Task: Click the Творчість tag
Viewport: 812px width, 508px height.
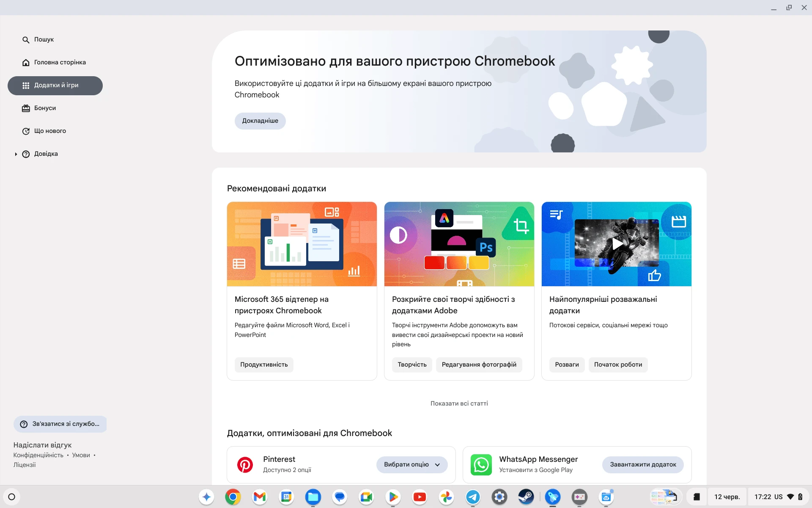Action: coord(412,365)
